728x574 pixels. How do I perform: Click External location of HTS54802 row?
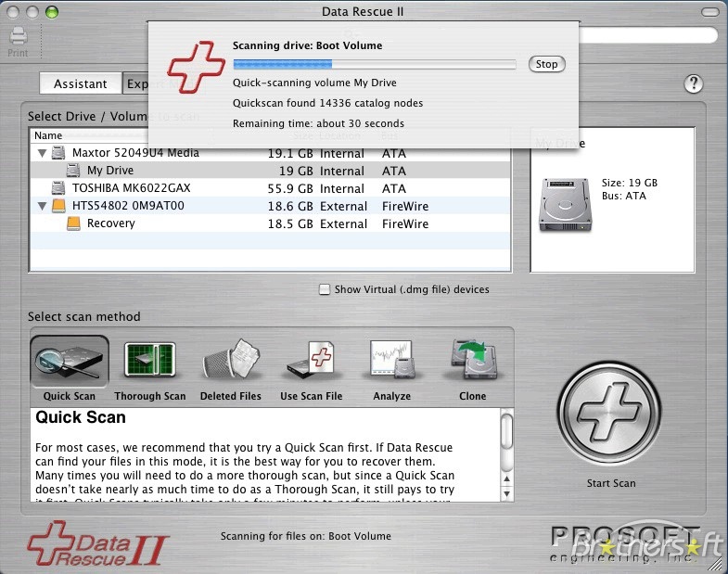pyautogui.click(x=343, y=206)
